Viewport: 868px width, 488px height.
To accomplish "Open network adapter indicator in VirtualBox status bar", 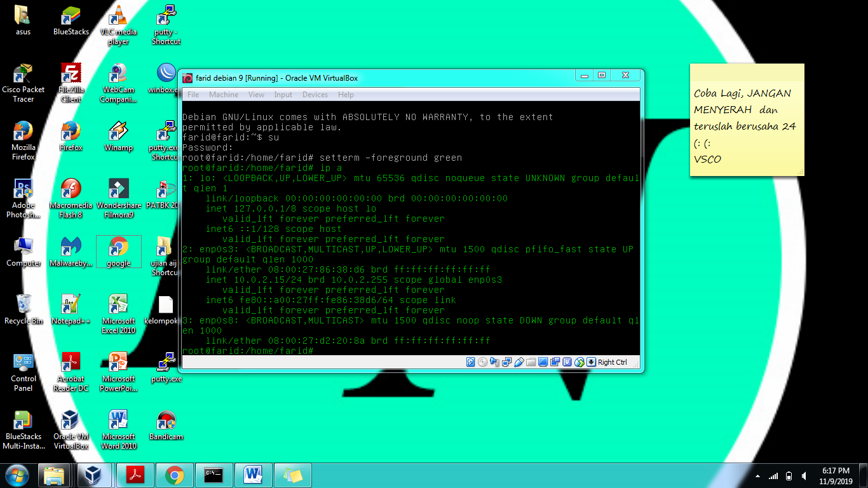I will 507,362.
